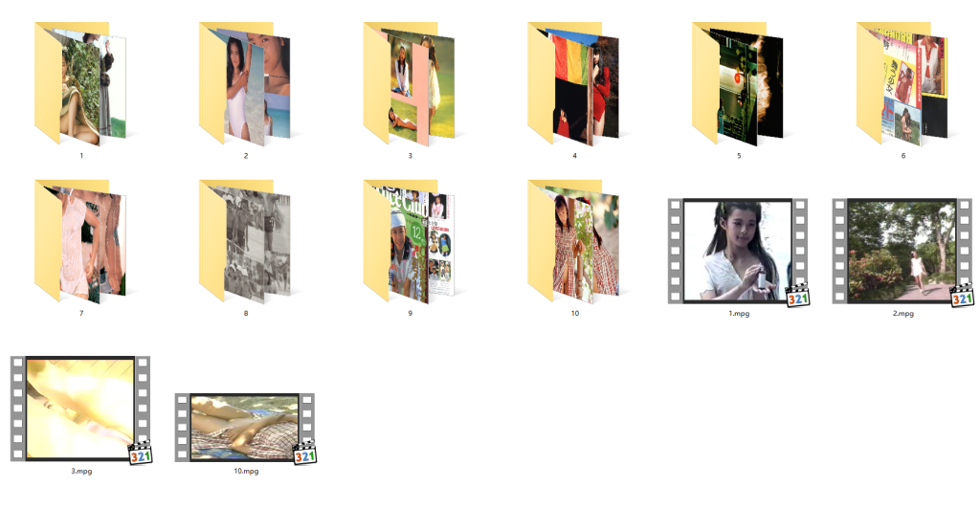
Task: Select the folder 10 icon
Action: click(574, 241)
